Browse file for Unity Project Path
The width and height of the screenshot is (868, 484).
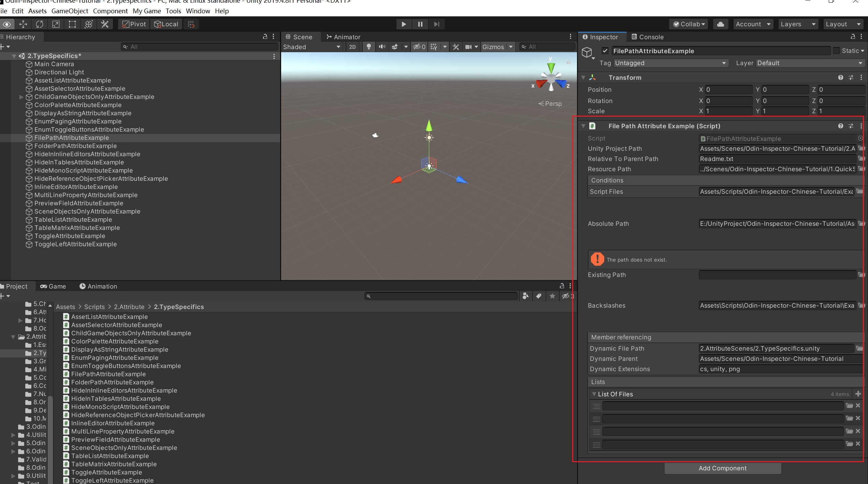(x=862, y=149)
